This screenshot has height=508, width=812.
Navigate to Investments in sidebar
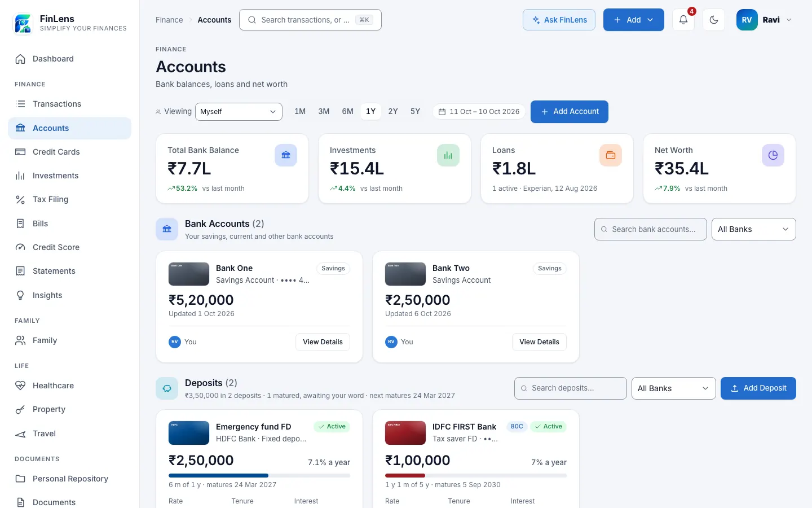[70, 176]
